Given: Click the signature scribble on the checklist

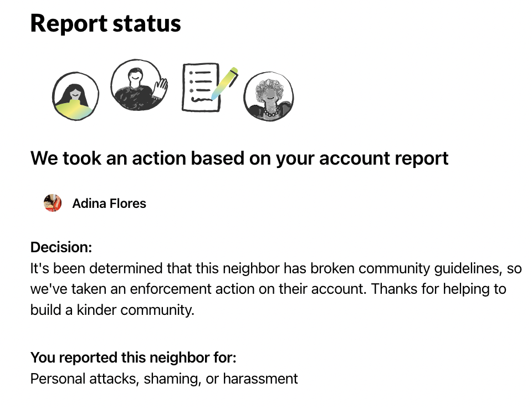Looking at the screenshot, I should click(201, 99).
